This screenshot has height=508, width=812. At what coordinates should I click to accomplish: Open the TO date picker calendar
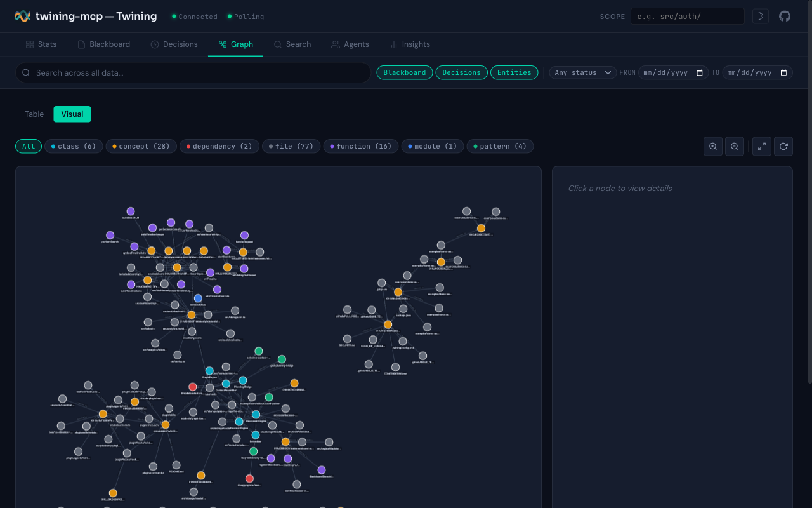point(785,72)
